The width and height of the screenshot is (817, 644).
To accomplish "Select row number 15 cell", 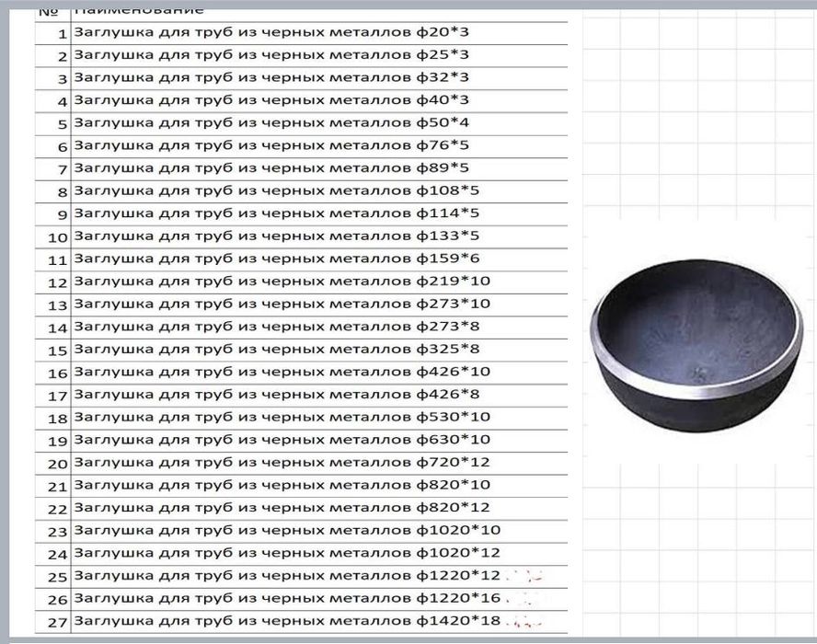I will (53, 351).
